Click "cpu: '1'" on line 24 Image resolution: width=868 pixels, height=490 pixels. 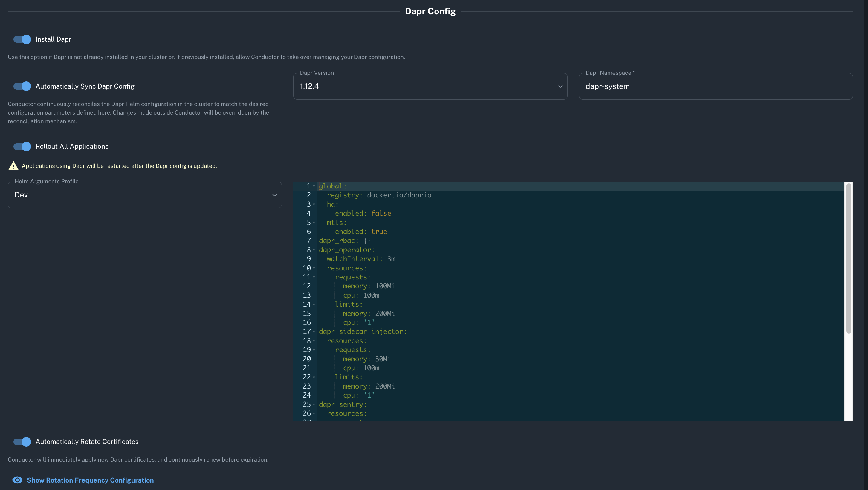point(359,395)
